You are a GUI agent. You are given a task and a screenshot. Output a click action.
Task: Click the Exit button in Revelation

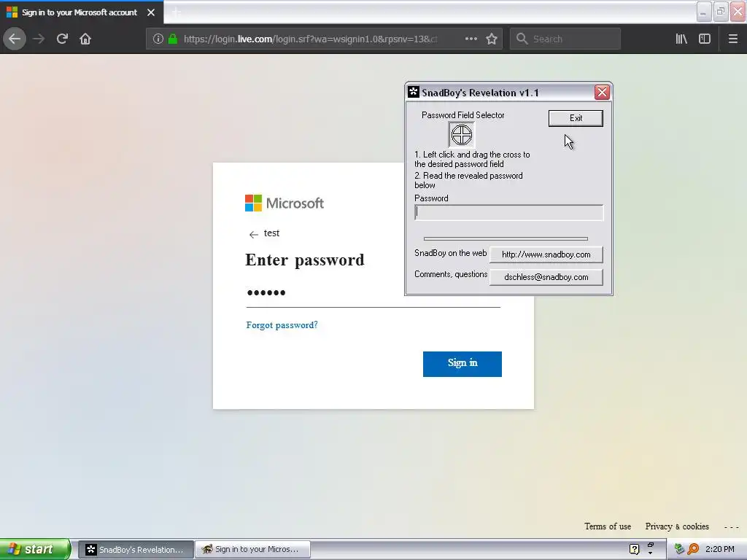[x=576, y=118]
